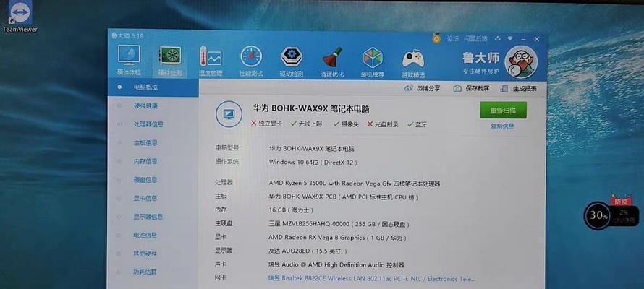Select 硬件检测 hardware detection icon
Image resolution: width=644 pixels, height=289 pixels.
[170, 61]
